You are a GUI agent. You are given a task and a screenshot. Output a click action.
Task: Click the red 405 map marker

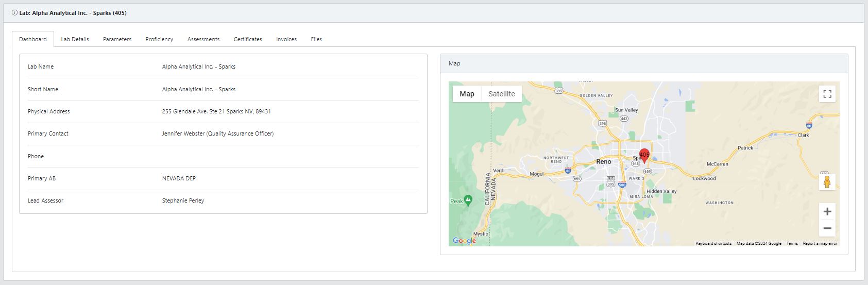click(x=644, y=156)
